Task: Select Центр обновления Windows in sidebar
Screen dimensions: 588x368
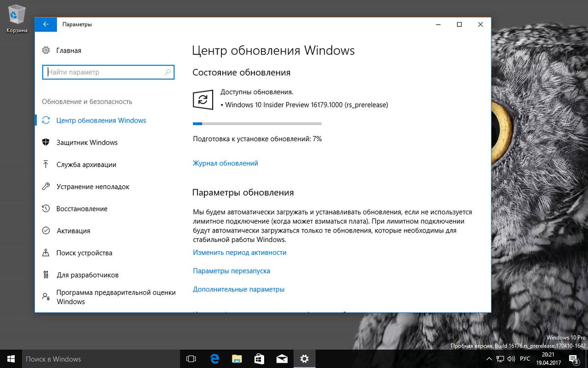Action: click(101, 120)
